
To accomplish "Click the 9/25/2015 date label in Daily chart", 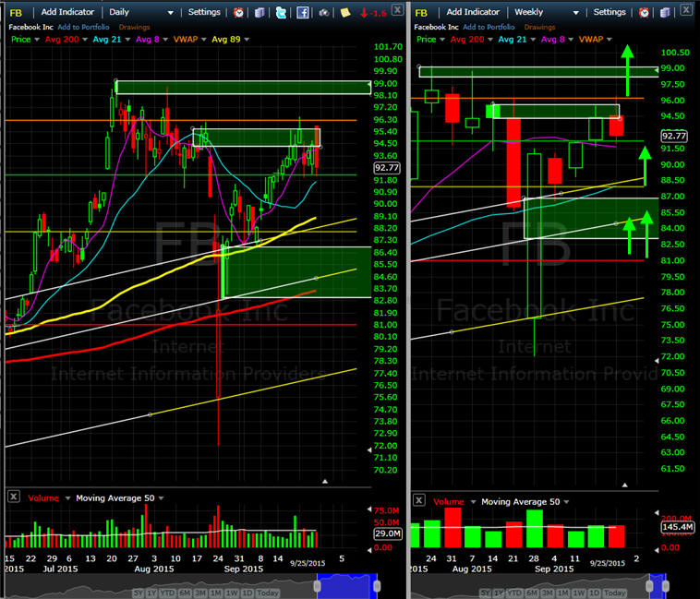I will (308, 563).
